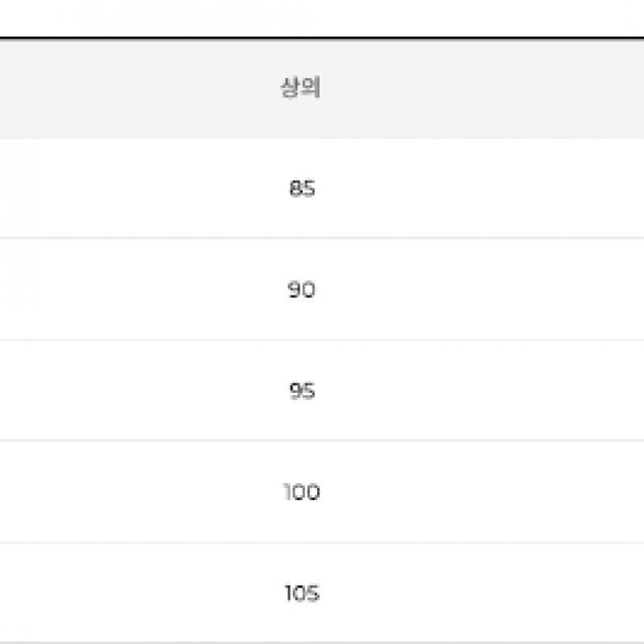Select the size 100 cell
The height and width of the screenshot is (644, 644).
301,492
